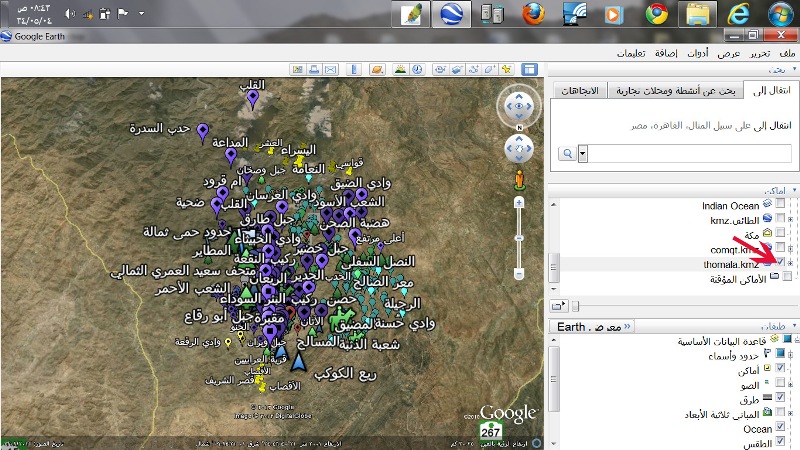This screenshot has width=800, height=450.
Task: Expand the الطائف.kmz tree node
Action: click(x=791, y=219)
